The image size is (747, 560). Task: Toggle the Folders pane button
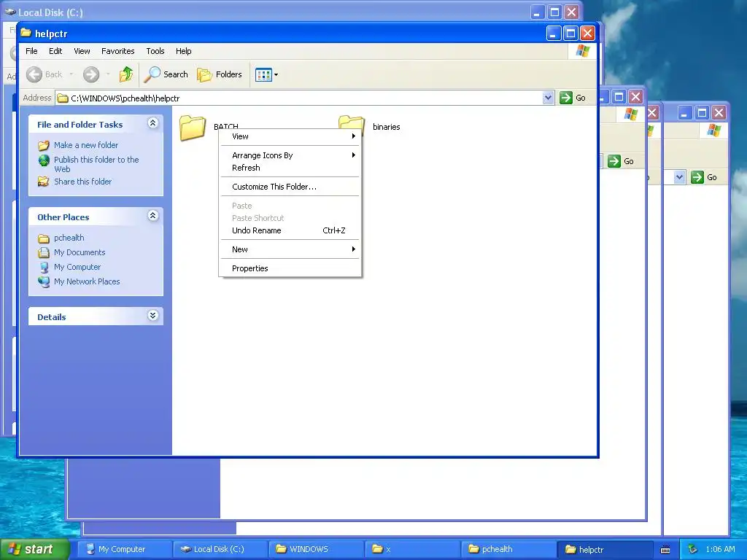(220, 74)
